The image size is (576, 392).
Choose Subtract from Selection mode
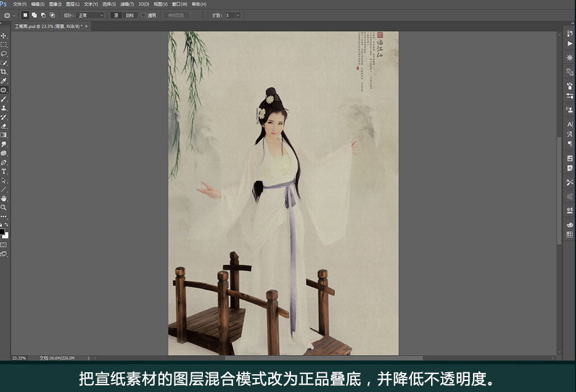pyautogui.click(x=43, y=15)
